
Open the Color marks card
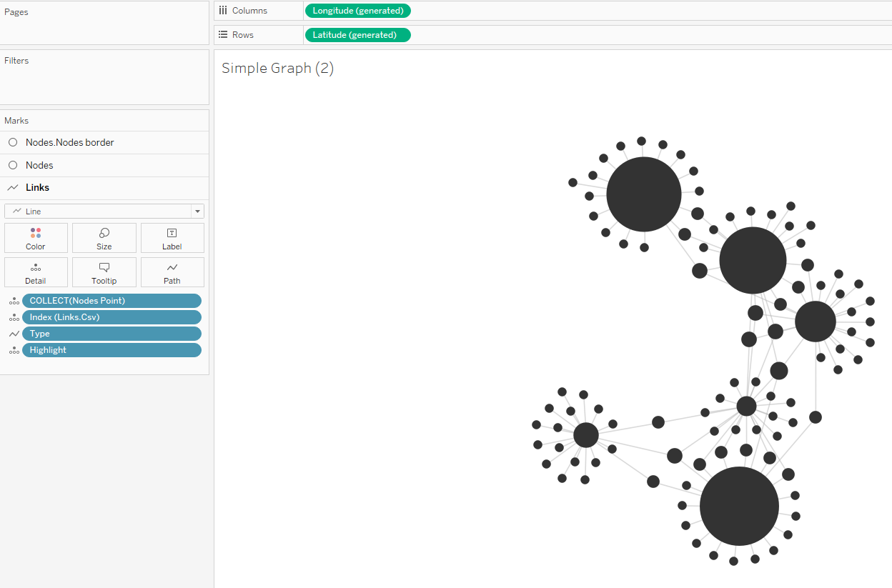click(36, 238)
